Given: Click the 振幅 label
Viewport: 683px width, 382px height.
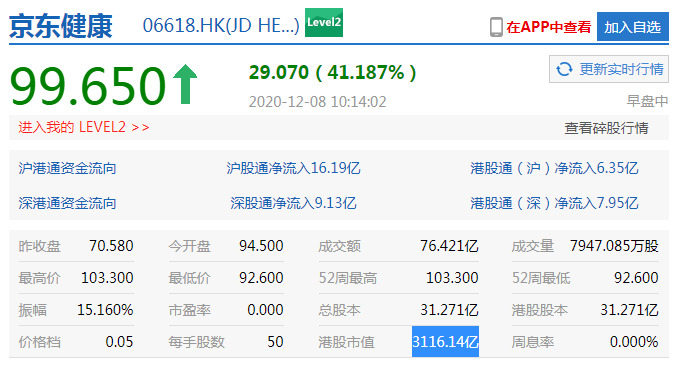Looking at the screenshot, I should pos(33,310).
